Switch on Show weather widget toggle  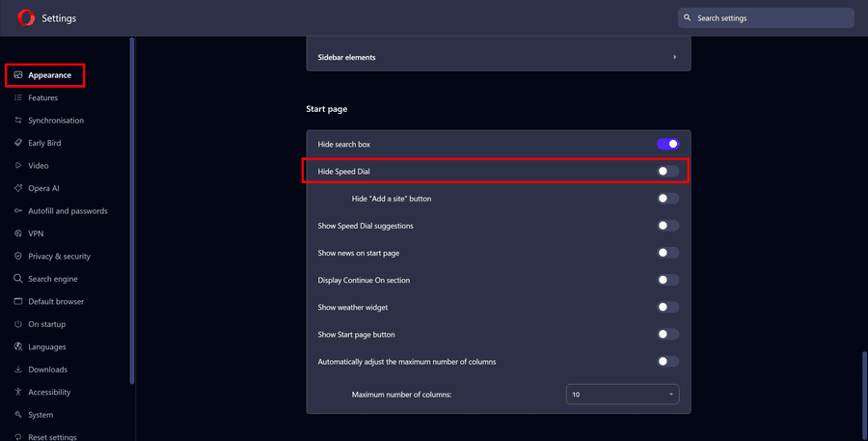pos(667,307)
